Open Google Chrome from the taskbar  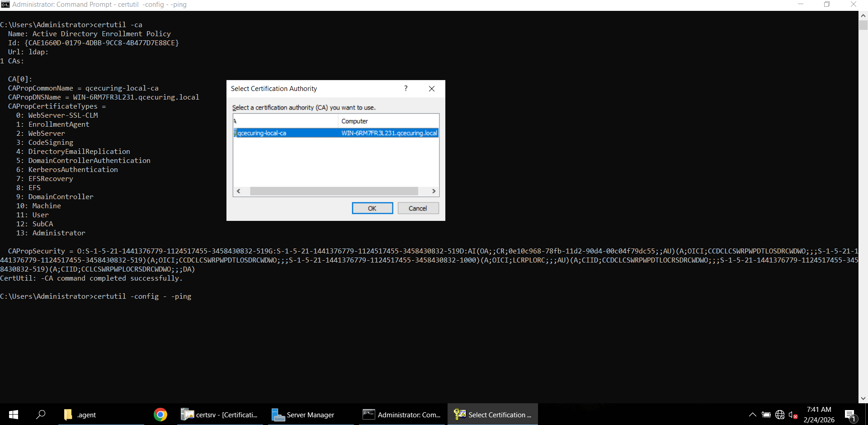160,414
